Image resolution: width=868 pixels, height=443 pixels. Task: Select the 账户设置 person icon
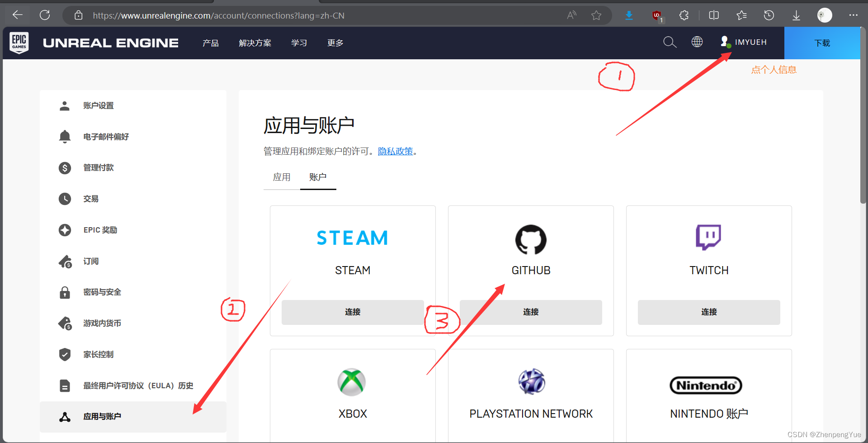[x=65, y=105]
